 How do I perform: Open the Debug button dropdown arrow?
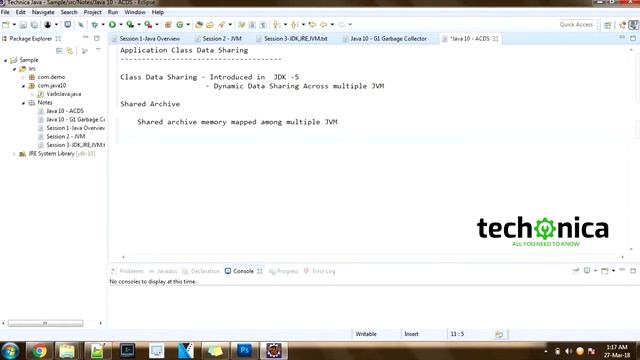pos(103,25)
